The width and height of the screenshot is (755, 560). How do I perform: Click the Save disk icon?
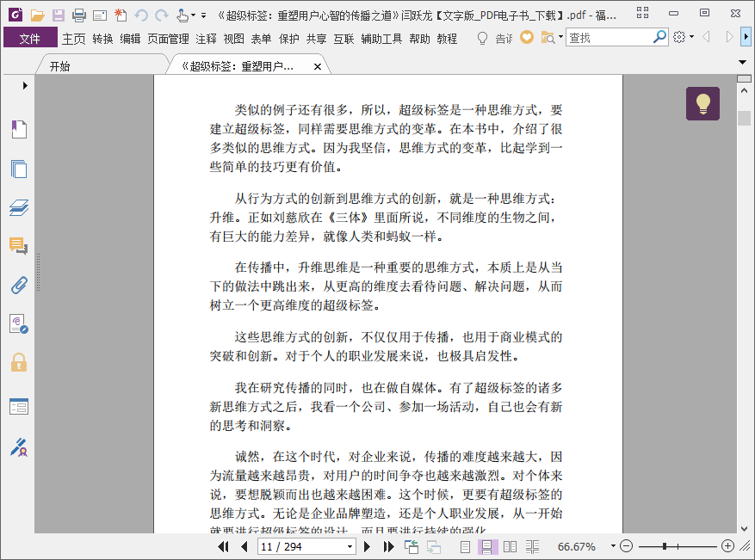coord(59,15)
